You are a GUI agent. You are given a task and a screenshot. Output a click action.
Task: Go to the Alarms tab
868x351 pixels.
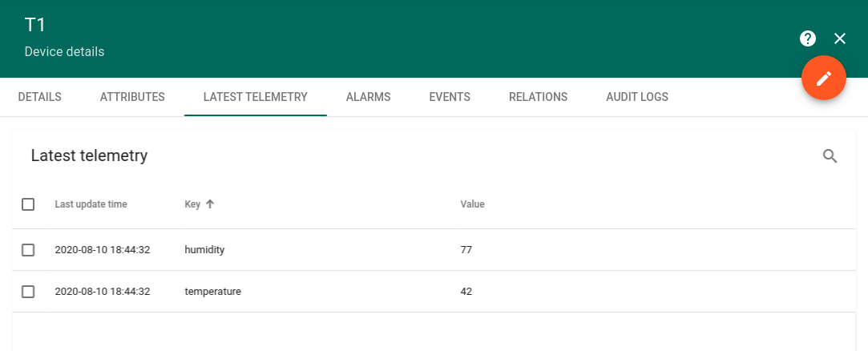coord(368,97)
